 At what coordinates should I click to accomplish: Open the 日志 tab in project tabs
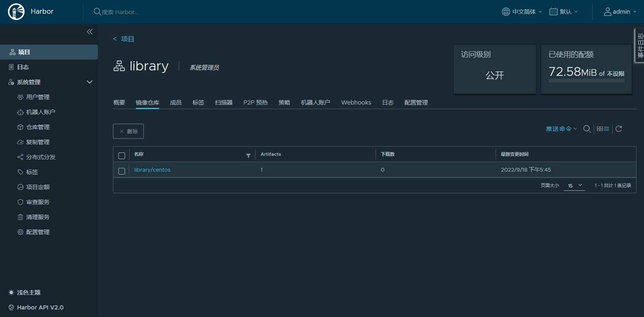tap(388, 102)
